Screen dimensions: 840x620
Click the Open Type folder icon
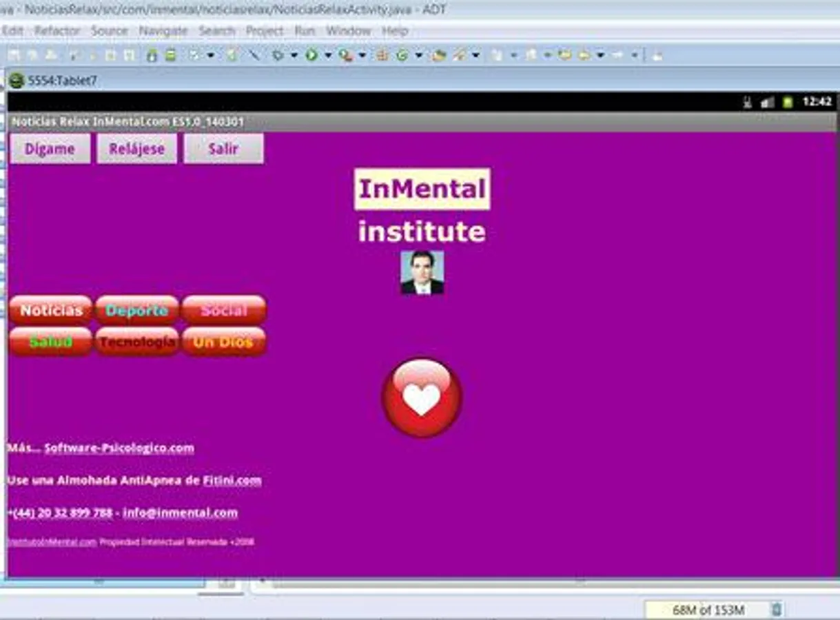tap(438, 55)
